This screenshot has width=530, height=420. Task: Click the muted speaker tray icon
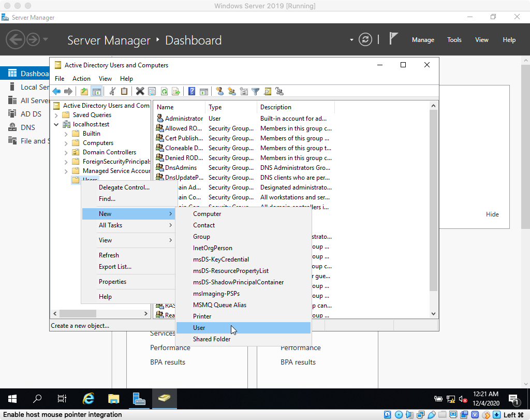(x=463, y=399)
